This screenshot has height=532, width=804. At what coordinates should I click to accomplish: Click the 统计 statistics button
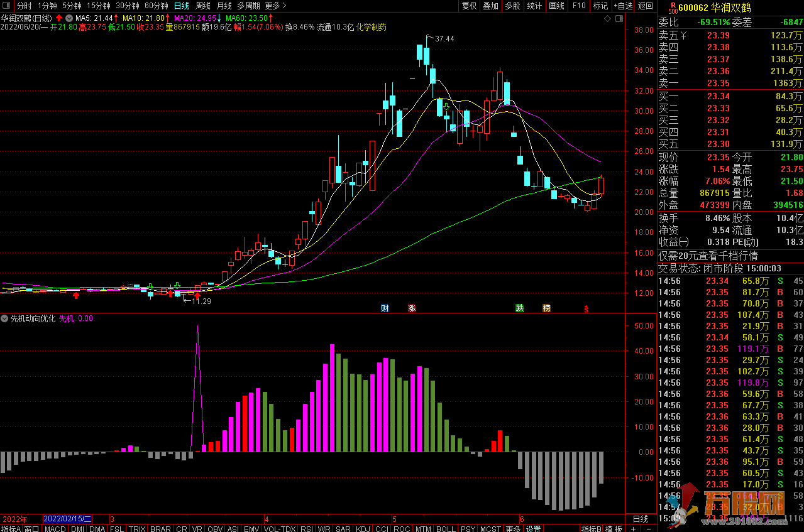pos(534,6)
